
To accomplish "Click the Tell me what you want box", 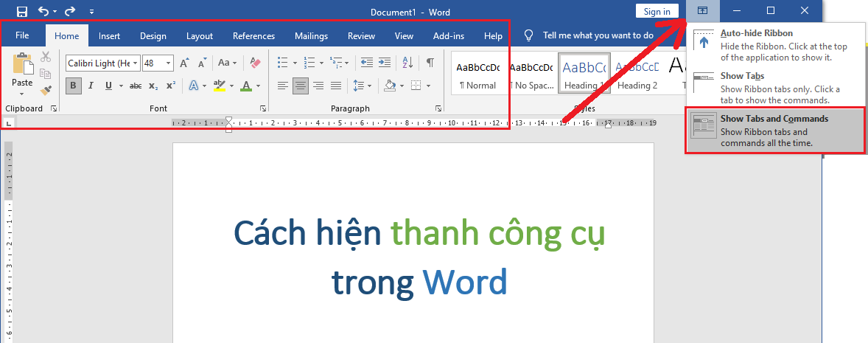I will (589, 35).
